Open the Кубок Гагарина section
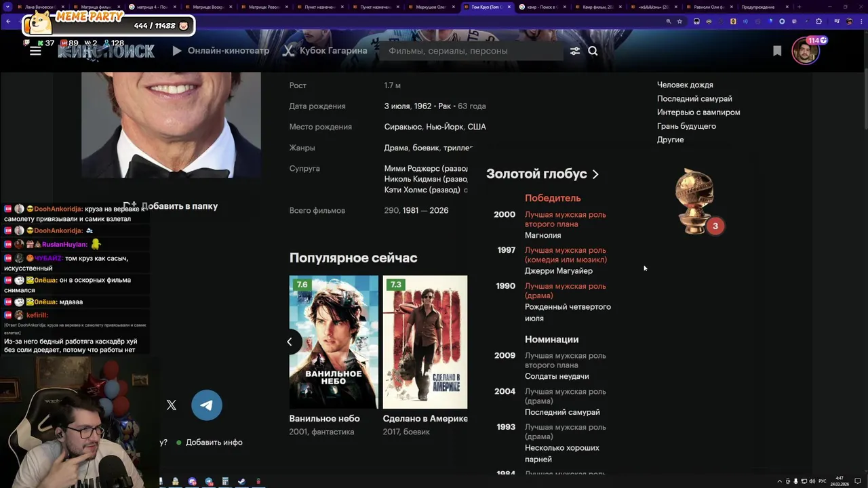 pyautogui.click(x=325, y=51)
